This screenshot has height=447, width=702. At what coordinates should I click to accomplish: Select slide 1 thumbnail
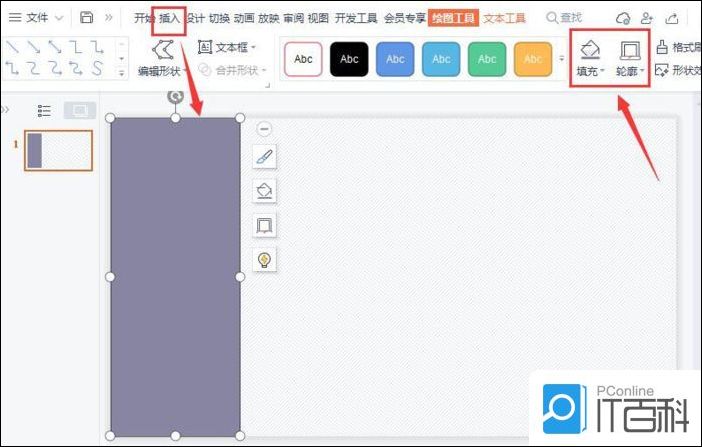(x=59, y=150)
